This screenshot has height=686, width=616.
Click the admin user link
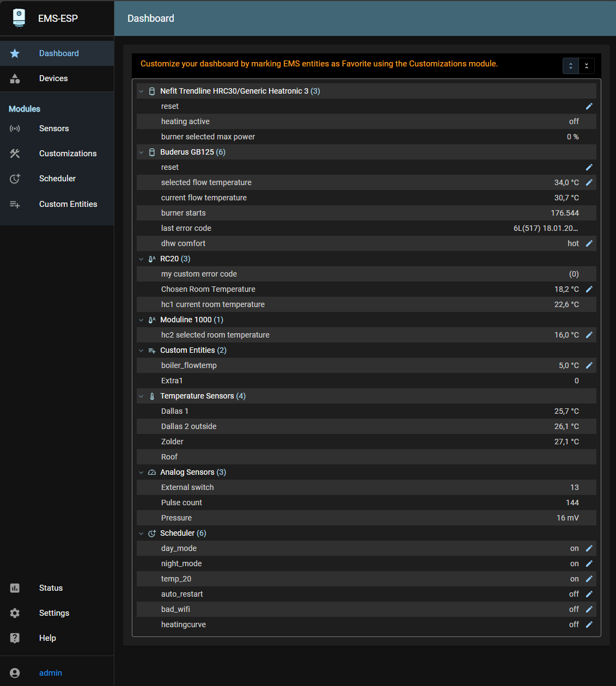[51, 673]
